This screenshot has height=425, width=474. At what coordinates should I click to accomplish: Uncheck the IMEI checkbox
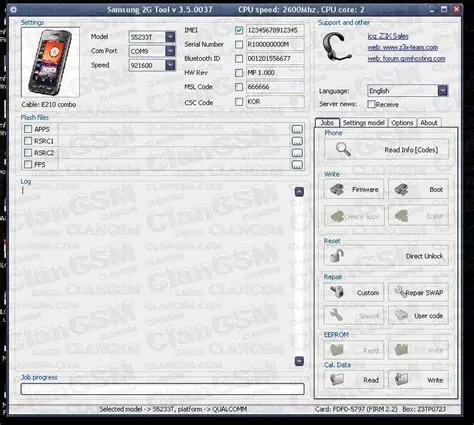click(239, 30)
